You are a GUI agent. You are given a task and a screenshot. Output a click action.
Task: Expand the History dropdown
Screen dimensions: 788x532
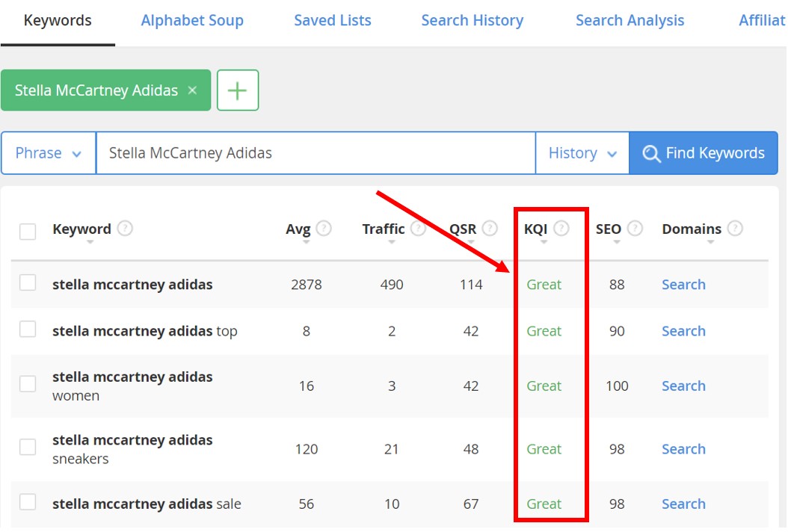tap(582, 152)
